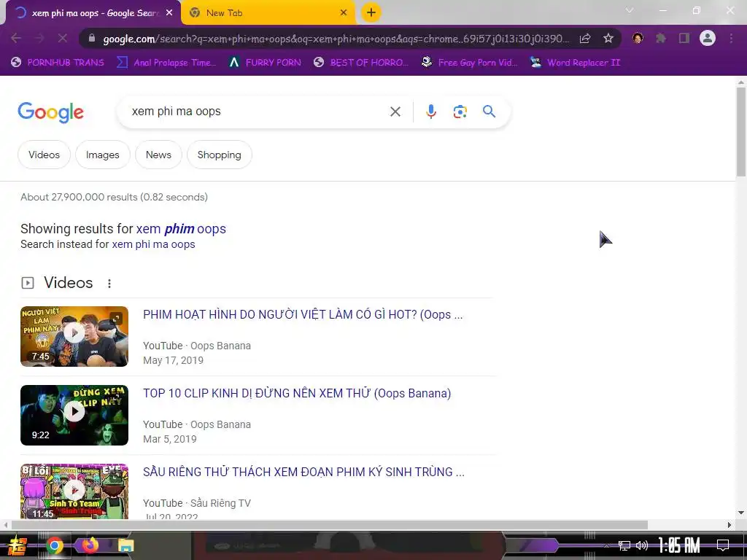
Task: Open Chrome's three-dot menu
Action: [x=731, y=38]
